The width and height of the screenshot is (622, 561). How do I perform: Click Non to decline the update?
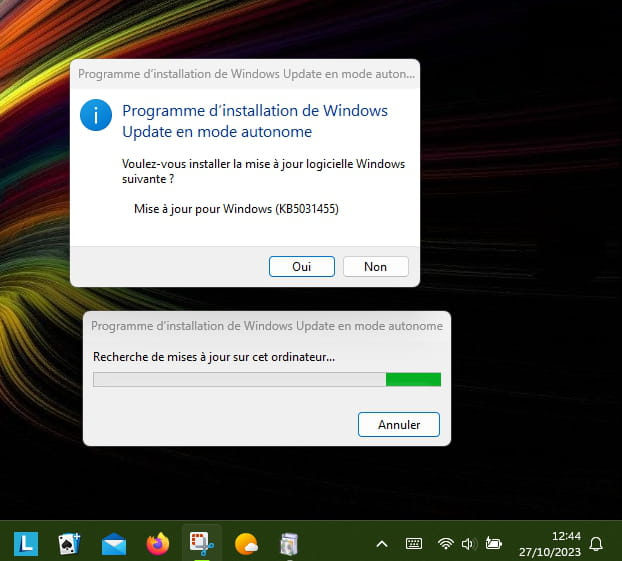pos(375,266)
